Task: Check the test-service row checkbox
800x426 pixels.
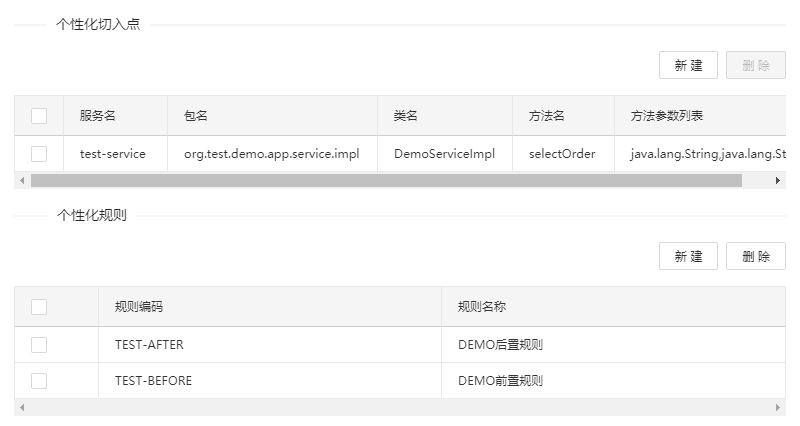Action: tap(39, 154)
